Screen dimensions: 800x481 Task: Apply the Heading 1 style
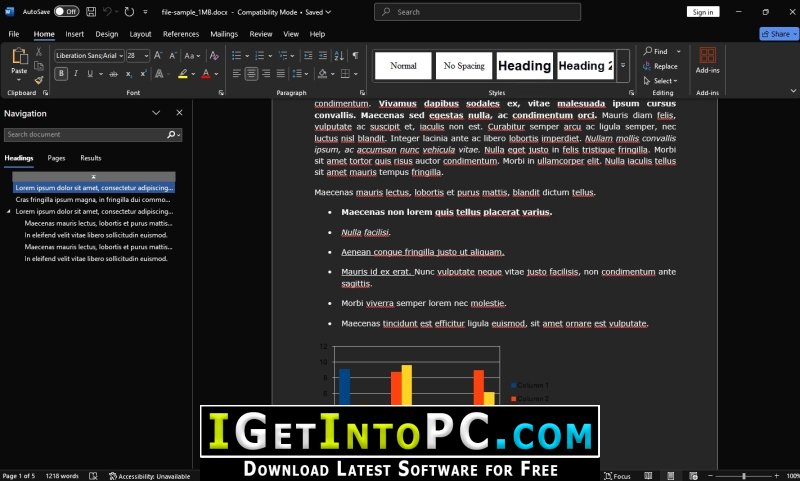(524, 65)
